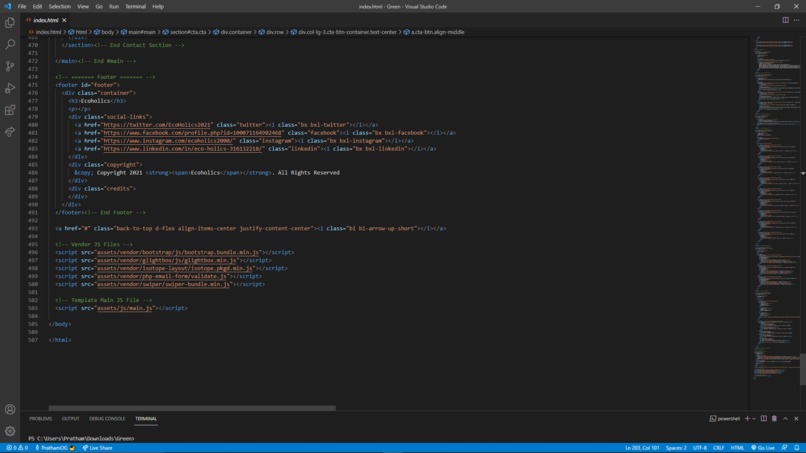
Task: Add a new terminal with plus icon
Action: tap(747, 419)
